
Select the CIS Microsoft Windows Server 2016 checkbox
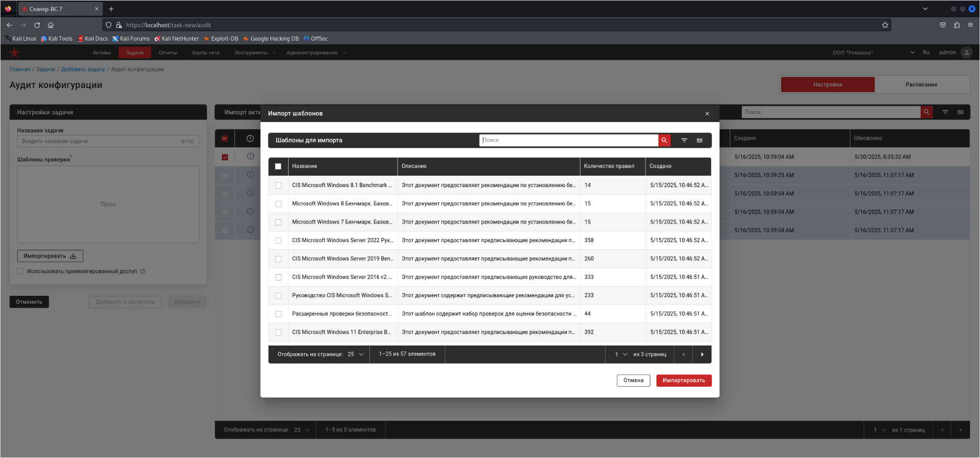coord(278,277)
